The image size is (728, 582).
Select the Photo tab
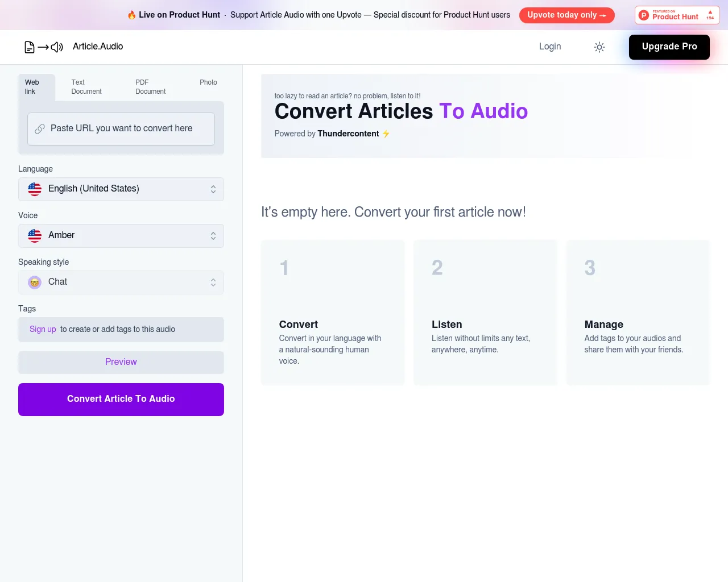pyautogui.click(x=208, y=82)
